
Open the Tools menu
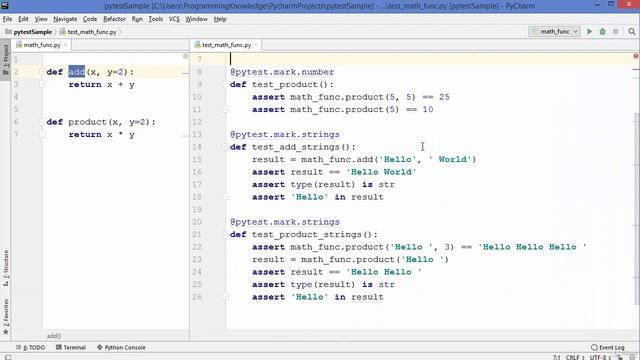coord(156,19)
